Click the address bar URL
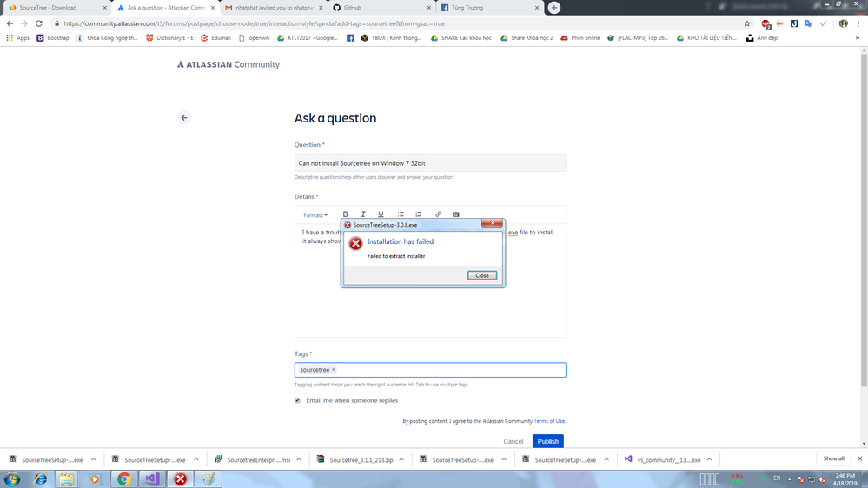 pos(255,23)
